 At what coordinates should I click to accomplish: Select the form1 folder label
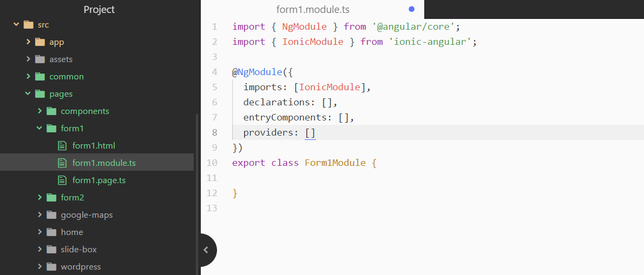(73, 128)
